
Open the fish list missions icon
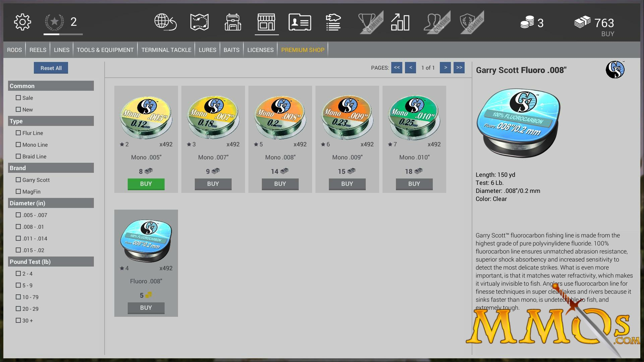pyautogui.click(x=333, y=22)
